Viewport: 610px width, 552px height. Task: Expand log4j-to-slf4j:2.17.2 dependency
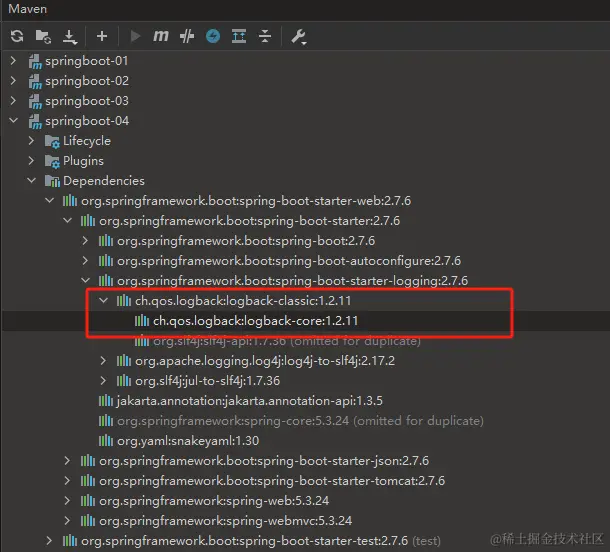click(103, 361)
